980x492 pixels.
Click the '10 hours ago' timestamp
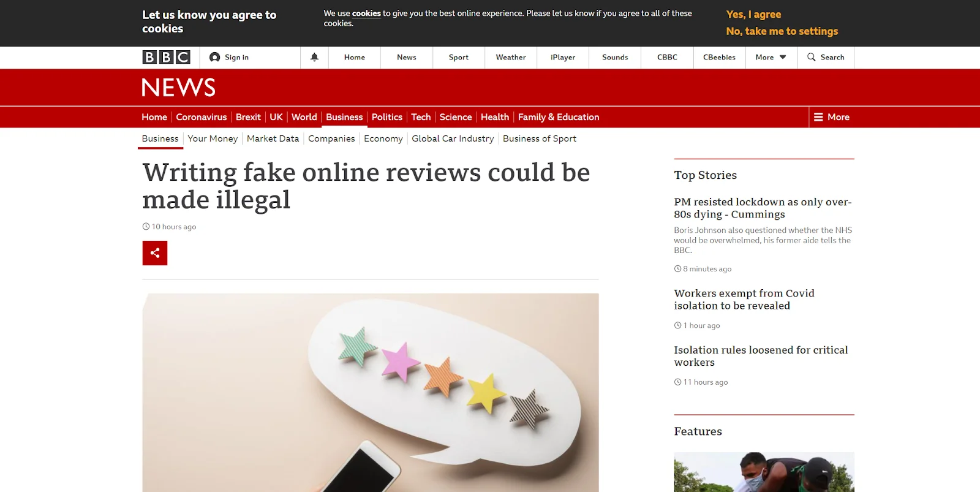tap(174, 227)
